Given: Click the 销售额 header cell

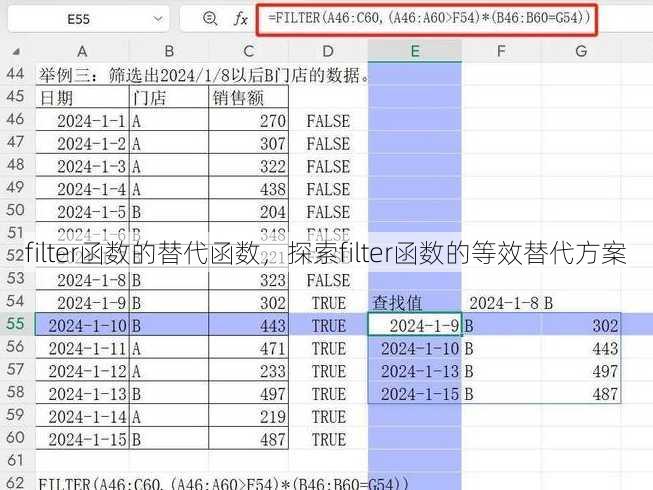Looking at the screenshot, I should [249, 97].
